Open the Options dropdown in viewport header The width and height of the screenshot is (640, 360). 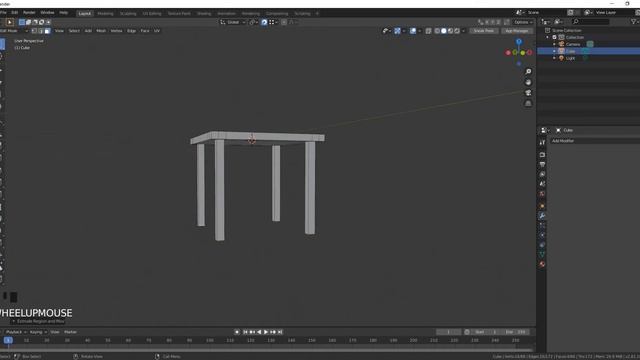click(523, 22)
